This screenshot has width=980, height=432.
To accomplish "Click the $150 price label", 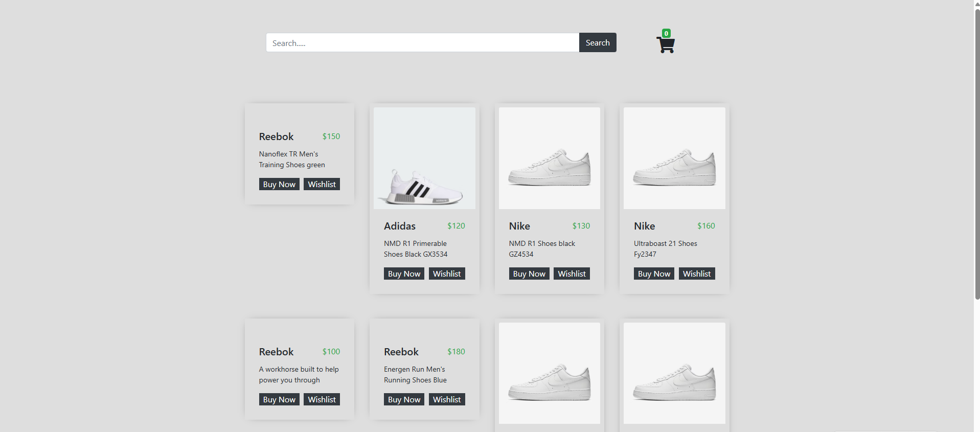I will [331, 137].
